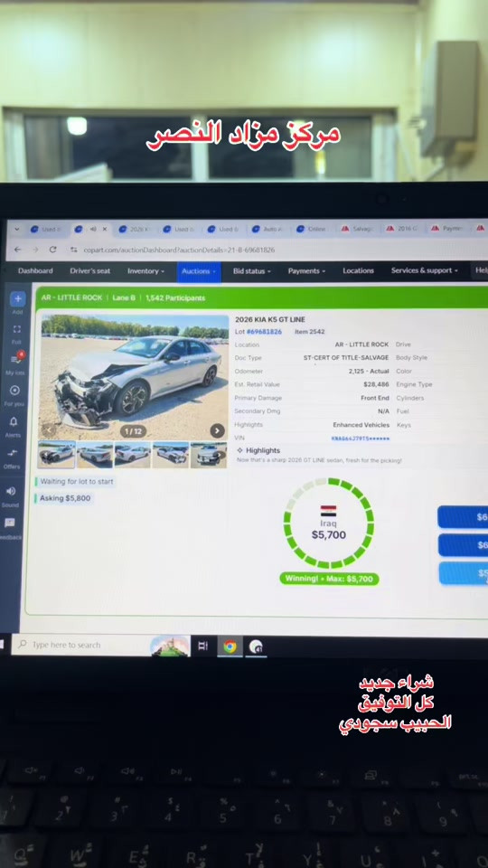Open Offers in the sidebar
The image size is (488, 868).
(13, 453)
